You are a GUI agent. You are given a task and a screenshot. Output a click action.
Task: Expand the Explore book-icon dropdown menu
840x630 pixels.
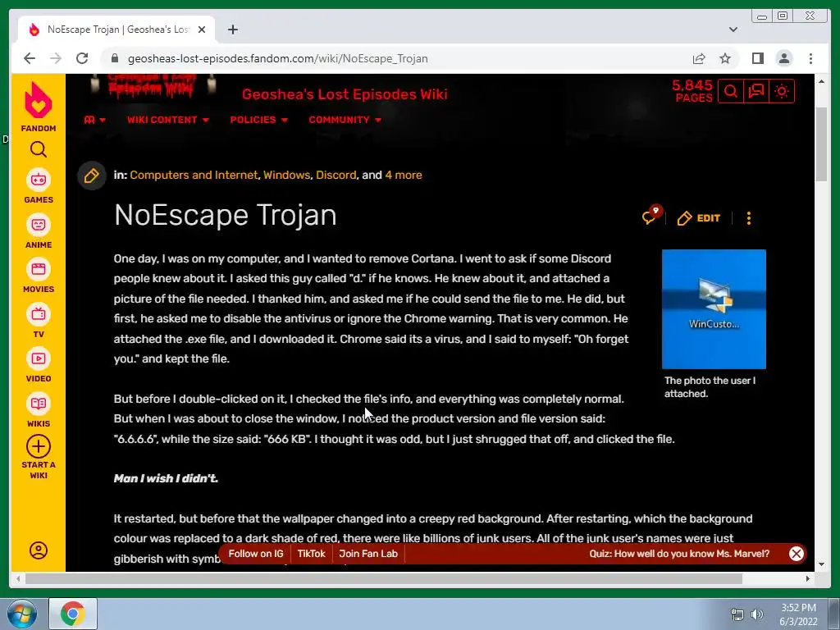tap(95, 120)
